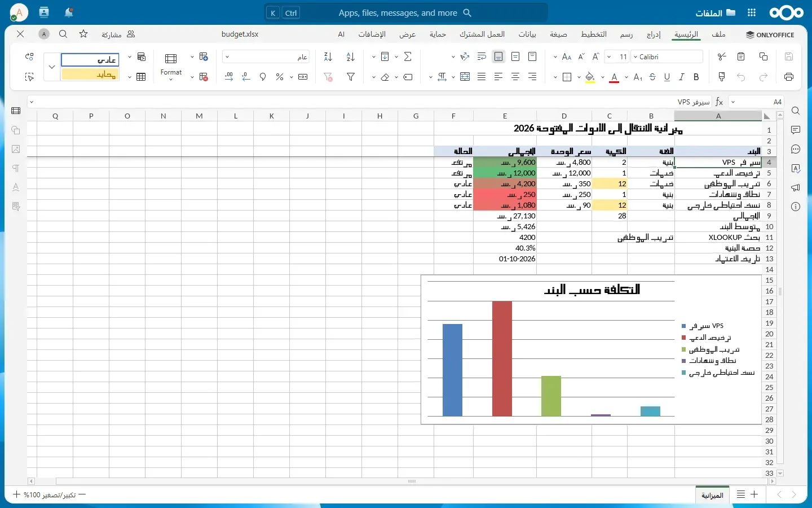Expand the formula bar
This screenshot has height=508, width=812.
(32, 102)
